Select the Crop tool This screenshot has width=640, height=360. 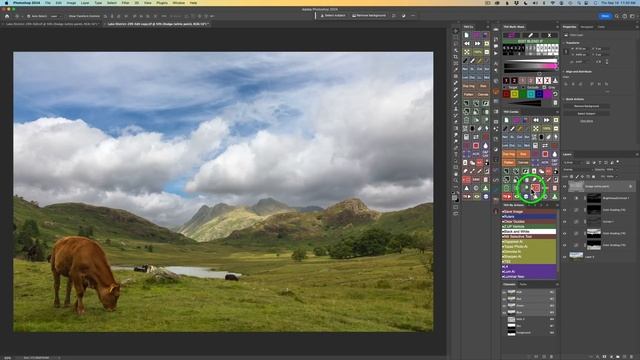(x=456, y=57)
